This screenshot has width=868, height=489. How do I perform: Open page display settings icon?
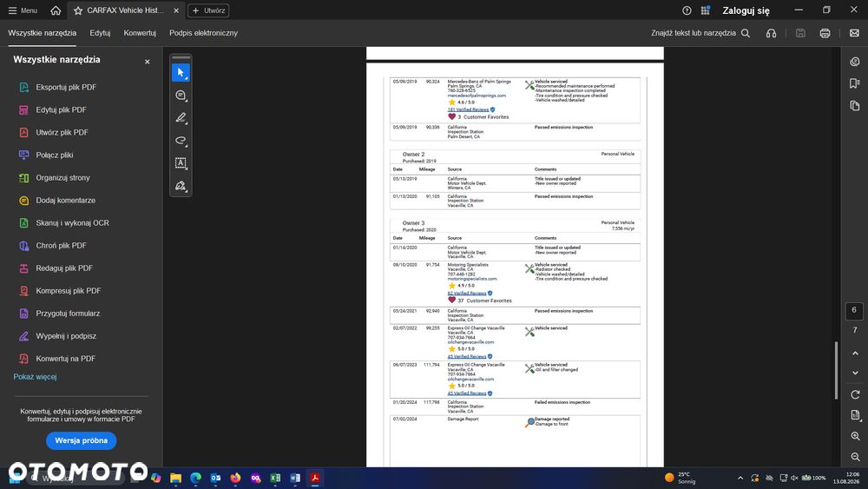click(855, 415)
